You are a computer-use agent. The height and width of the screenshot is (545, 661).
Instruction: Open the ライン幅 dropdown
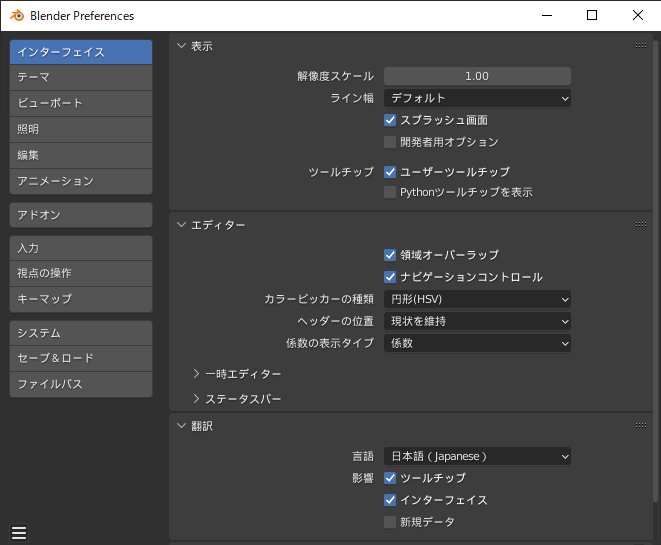pyautogui.click(x=477, y=98)
